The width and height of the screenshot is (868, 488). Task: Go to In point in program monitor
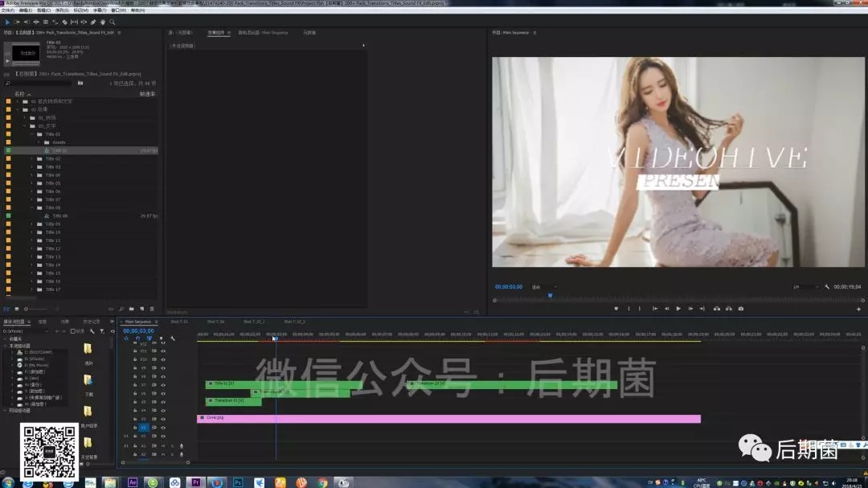(x=655, y=309)
